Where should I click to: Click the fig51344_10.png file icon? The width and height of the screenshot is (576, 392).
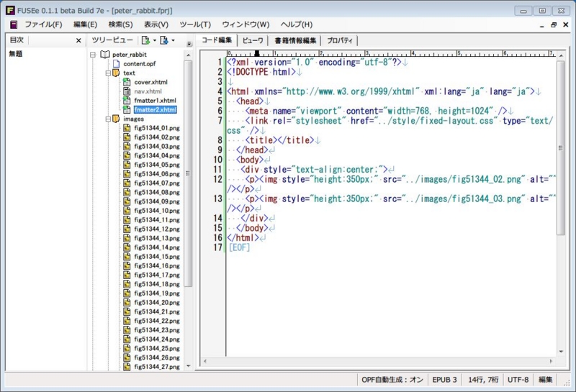click(x=127, y=210)
